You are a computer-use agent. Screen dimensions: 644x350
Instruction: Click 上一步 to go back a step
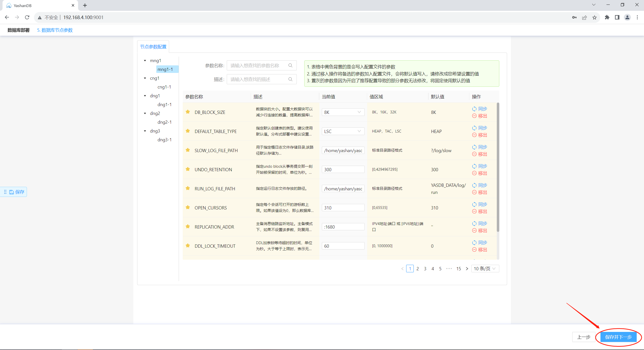584,337
